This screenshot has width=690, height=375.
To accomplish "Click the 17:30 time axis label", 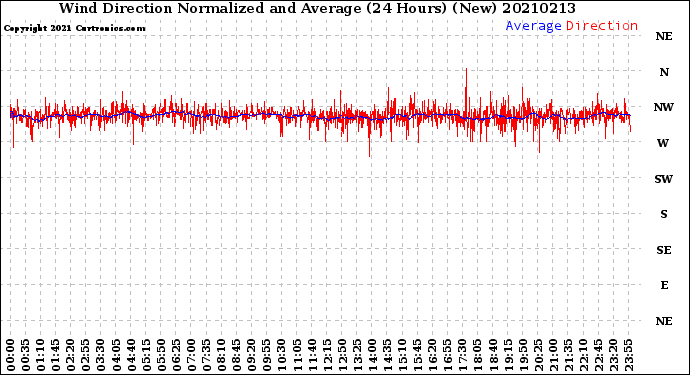I will [x=462, y=355].
